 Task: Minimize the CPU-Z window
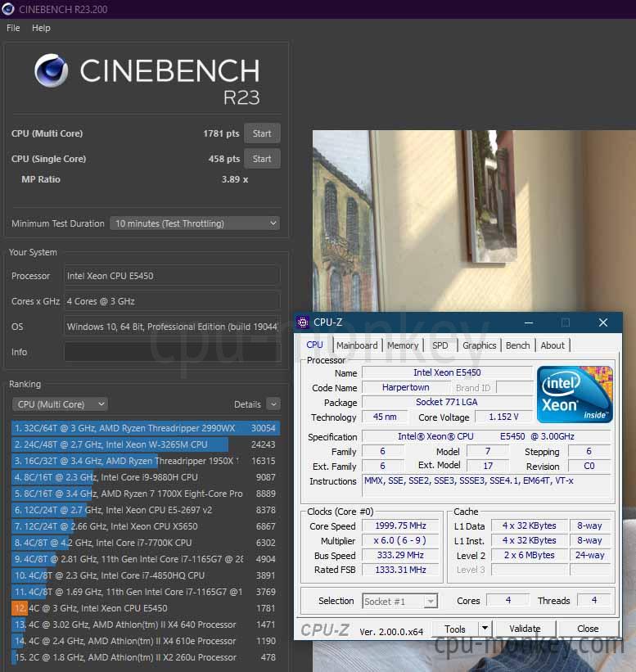click(529, 322)
